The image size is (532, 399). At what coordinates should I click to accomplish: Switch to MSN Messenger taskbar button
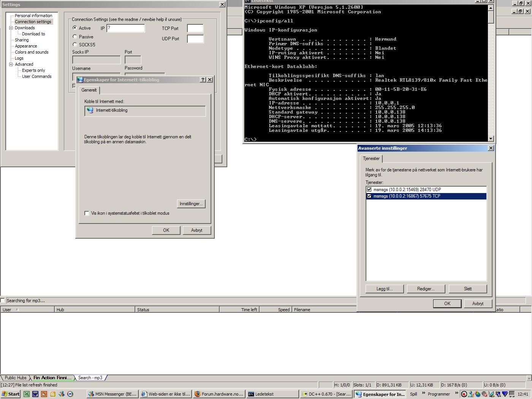[112, 394]
